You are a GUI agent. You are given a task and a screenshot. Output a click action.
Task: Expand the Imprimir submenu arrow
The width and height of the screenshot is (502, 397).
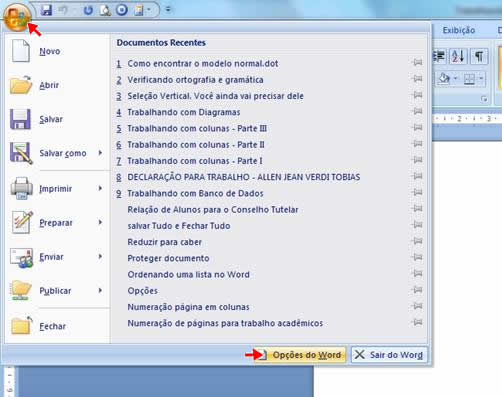click(x=100, y=188)
